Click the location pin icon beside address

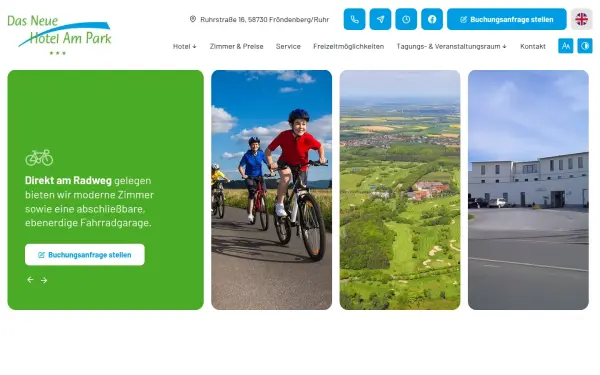tap(193, 19)
